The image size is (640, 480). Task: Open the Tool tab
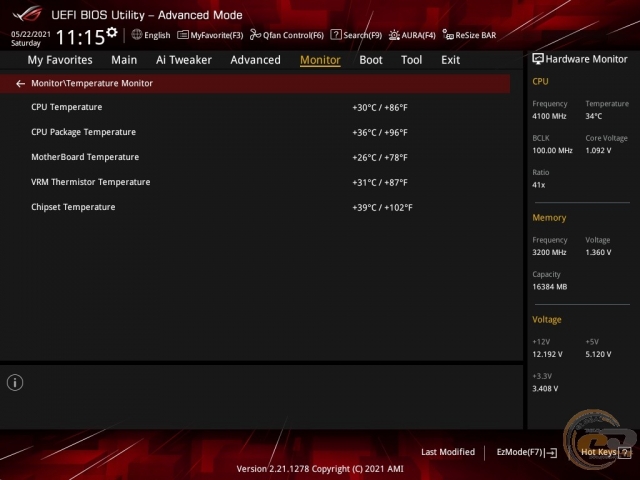(411, 60)
